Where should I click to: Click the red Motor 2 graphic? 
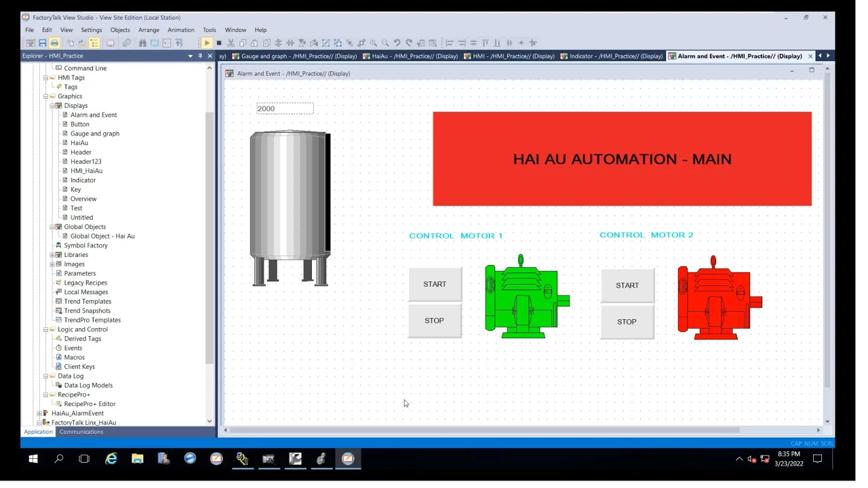720,298
